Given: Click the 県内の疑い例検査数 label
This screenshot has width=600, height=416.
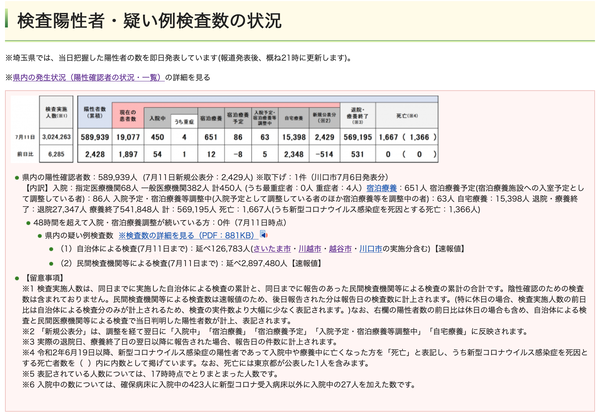Looking at the screenshot, I should click(79, 235).
